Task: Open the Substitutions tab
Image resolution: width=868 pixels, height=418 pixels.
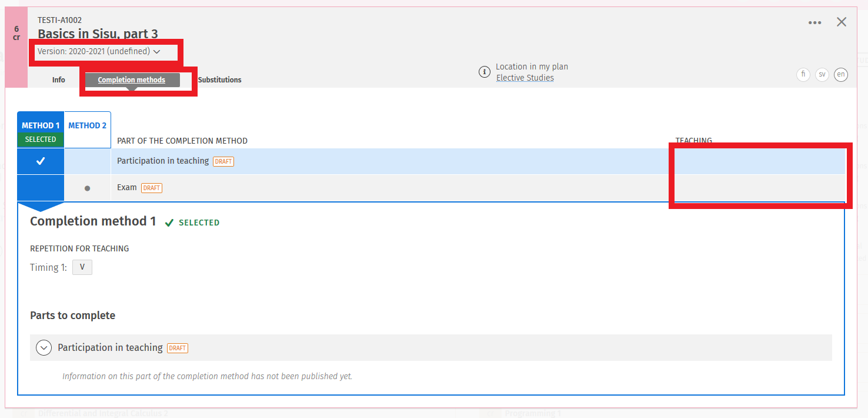Action: [219, 80]
